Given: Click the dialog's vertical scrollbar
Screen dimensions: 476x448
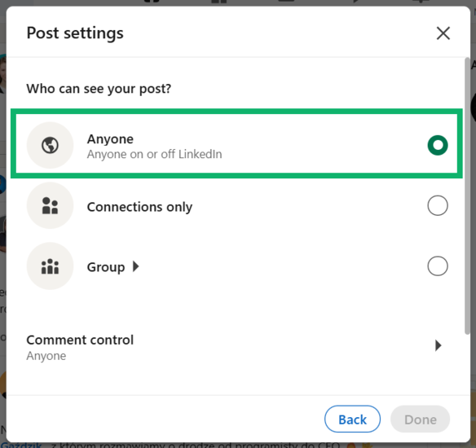Looking at the screenshot, I should coord(467,195).
